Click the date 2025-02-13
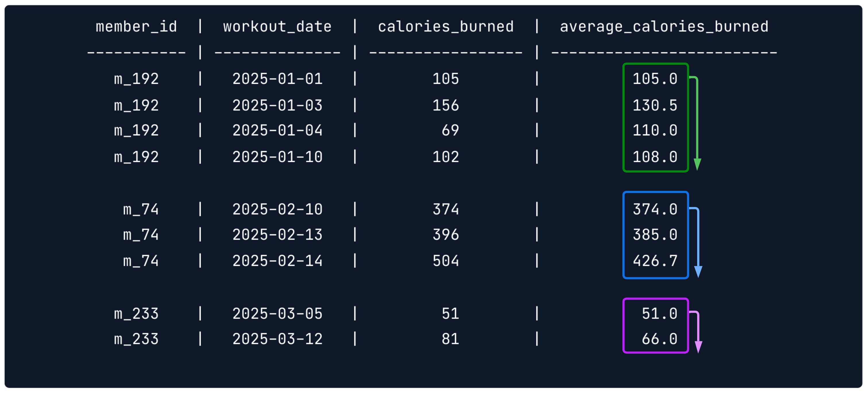 pyautogui.click(x=277, y=235)
